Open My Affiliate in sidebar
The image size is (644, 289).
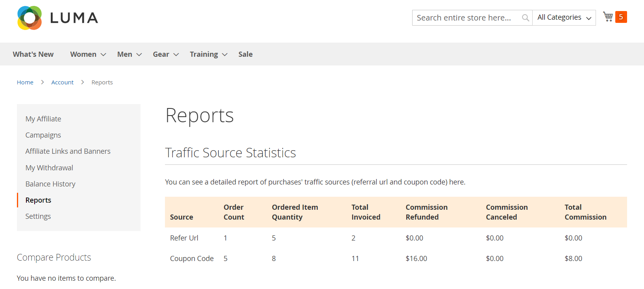point(43,119)
